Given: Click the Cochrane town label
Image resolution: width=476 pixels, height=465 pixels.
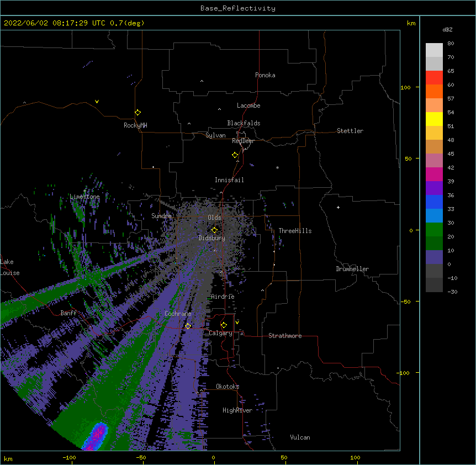Looking at the screenshot, I should point(178,314).
